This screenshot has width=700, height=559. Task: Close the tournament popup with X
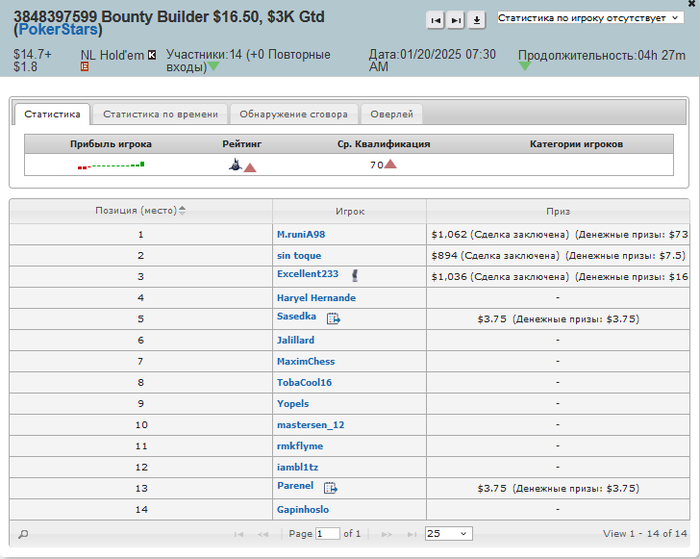(x=692, y=4)
